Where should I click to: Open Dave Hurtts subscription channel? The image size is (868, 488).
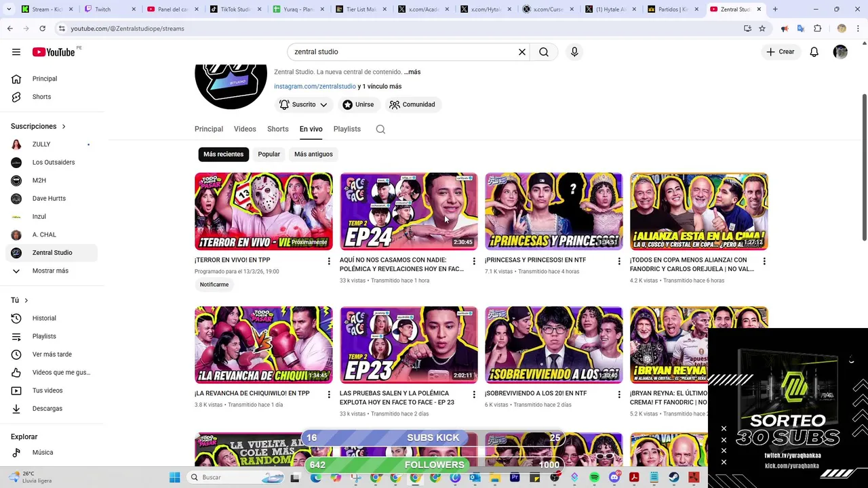(52, 199)
